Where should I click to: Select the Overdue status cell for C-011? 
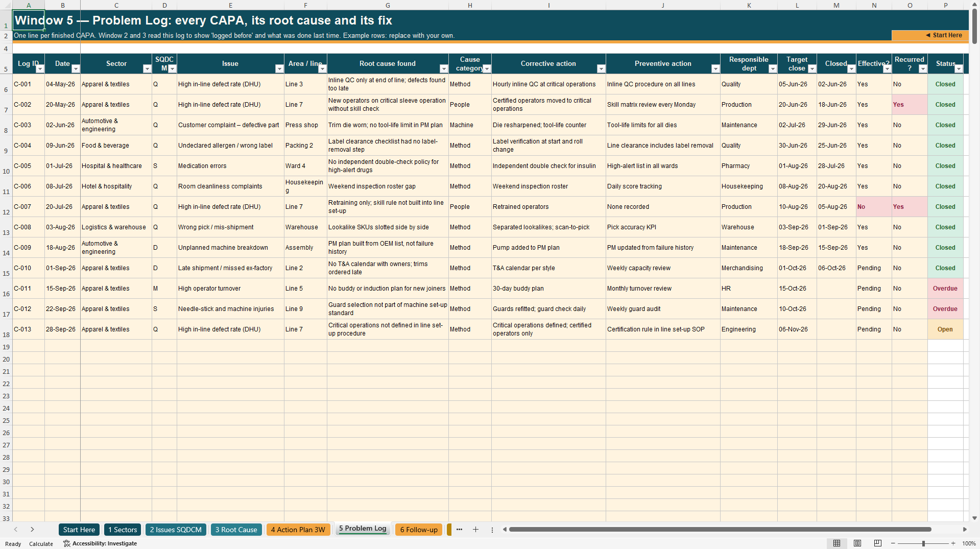tap(945, 289)
